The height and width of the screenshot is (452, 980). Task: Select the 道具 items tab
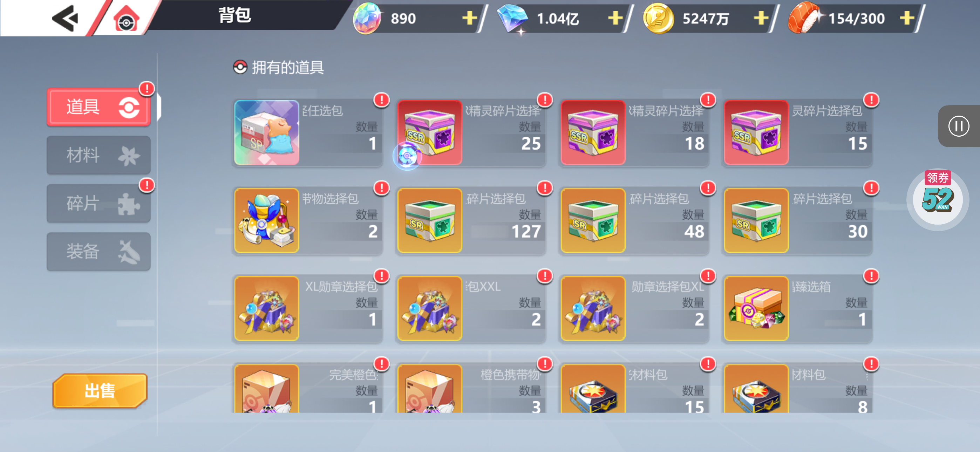pyautogui.click(x=98, y=107)
